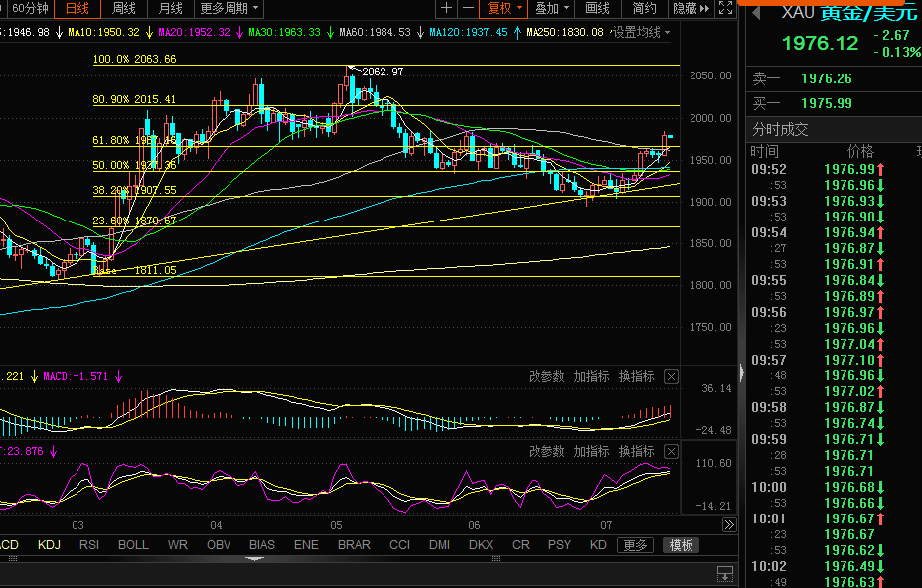Select the BOLL indicator tab
Screen dimensions: 922x588
[x=133, y=545]
